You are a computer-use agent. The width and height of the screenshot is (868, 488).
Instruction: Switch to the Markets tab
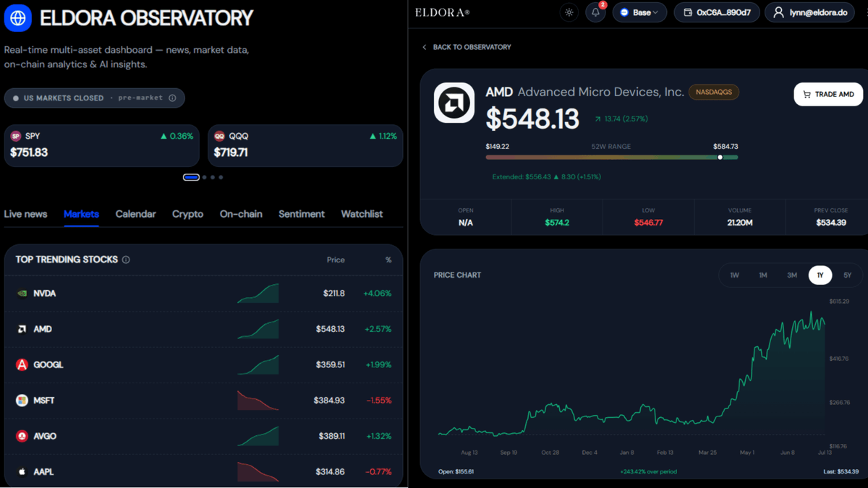click(81, 214)
